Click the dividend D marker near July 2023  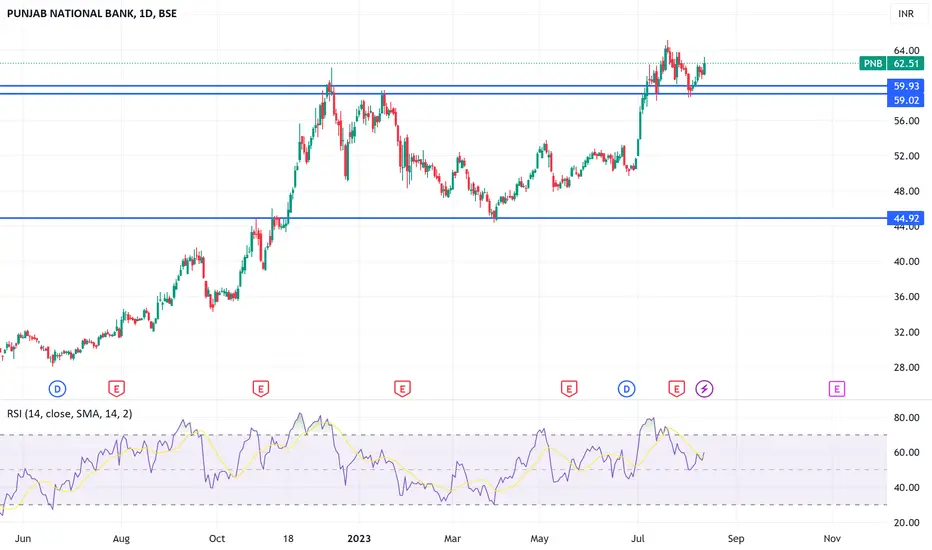(626, 389)
